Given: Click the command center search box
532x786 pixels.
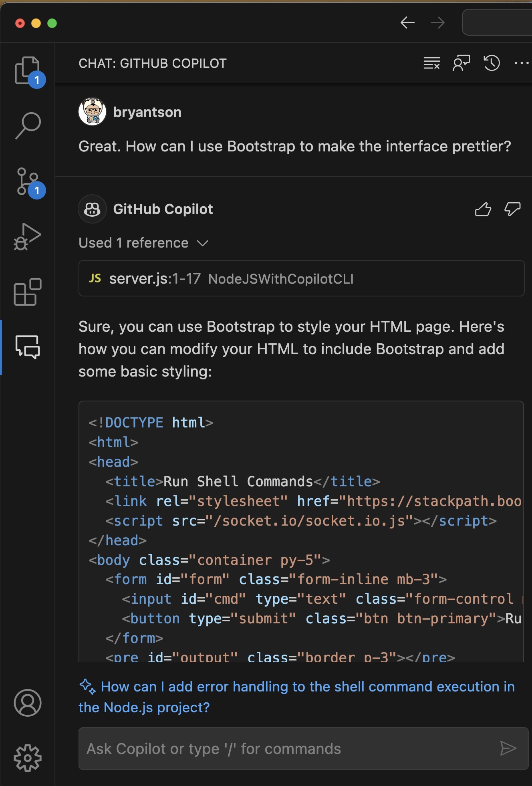Looking at the screenshot, I should (x=497, y=23).
